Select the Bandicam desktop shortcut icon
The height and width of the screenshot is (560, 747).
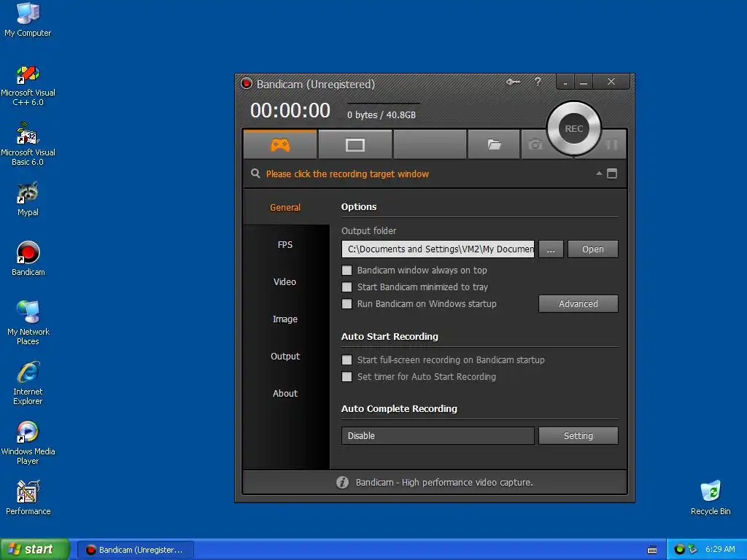click(x=28, y=259)
